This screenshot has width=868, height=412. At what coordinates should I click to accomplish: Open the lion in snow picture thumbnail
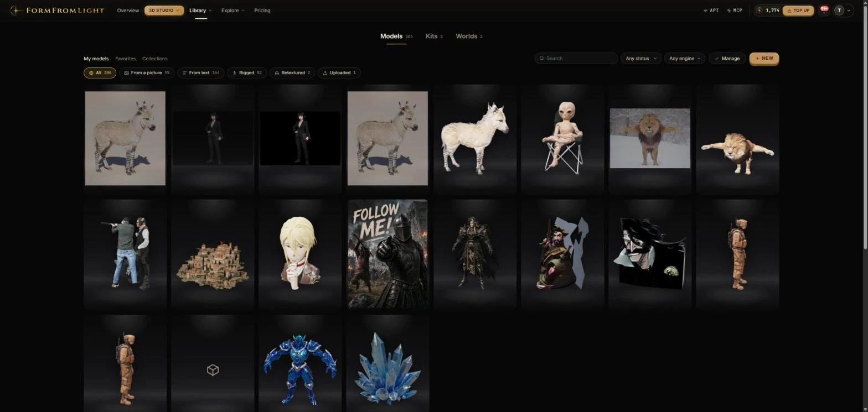(650, 138)
